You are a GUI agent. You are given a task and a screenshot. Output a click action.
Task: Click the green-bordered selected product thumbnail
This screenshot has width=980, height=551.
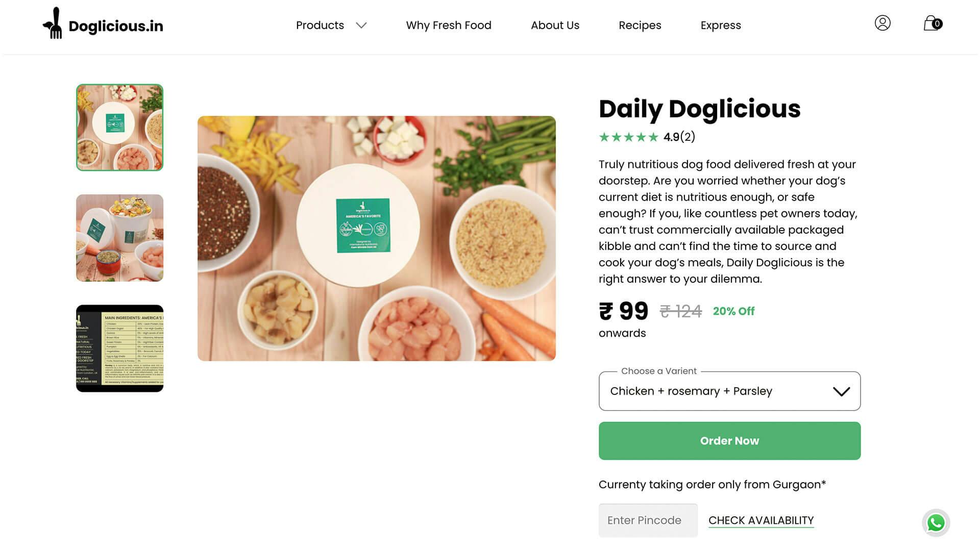[119, 127]
